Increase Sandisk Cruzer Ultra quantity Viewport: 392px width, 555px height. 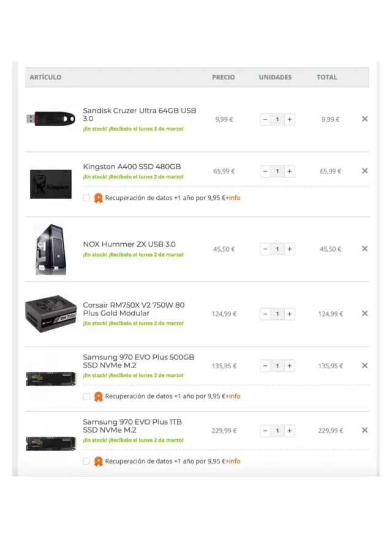pyautogui.click(x=289, y=119)
